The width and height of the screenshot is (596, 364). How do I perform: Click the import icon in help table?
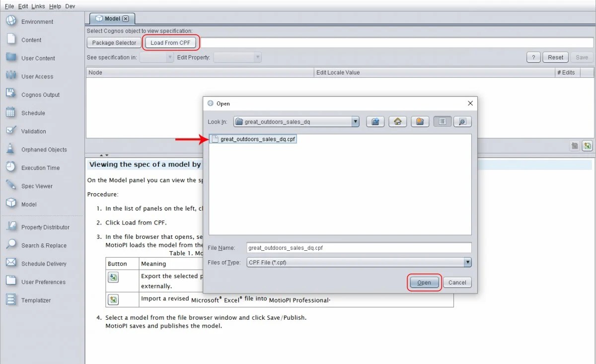[x=113, y=299]
